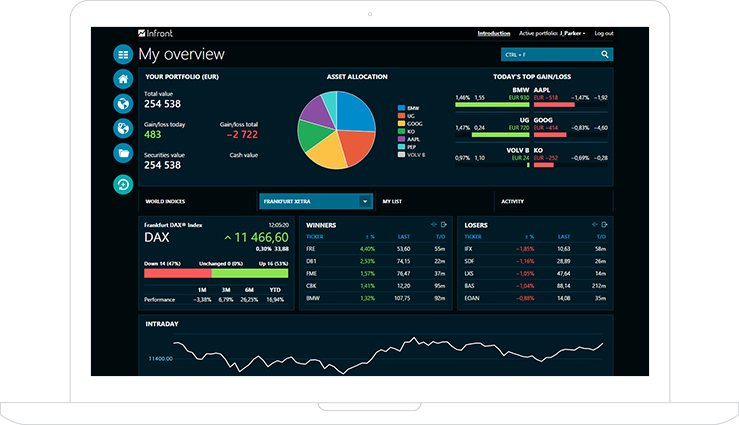
Task: Click the AAPL purple legend swatch
Action: tap(401, 139)
